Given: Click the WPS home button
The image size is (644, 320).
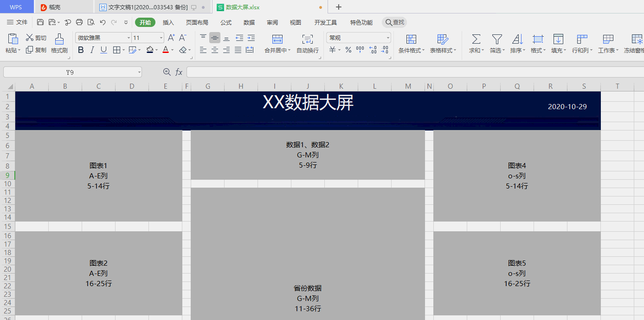Looking at the screenshot, I should coord(16,7).
